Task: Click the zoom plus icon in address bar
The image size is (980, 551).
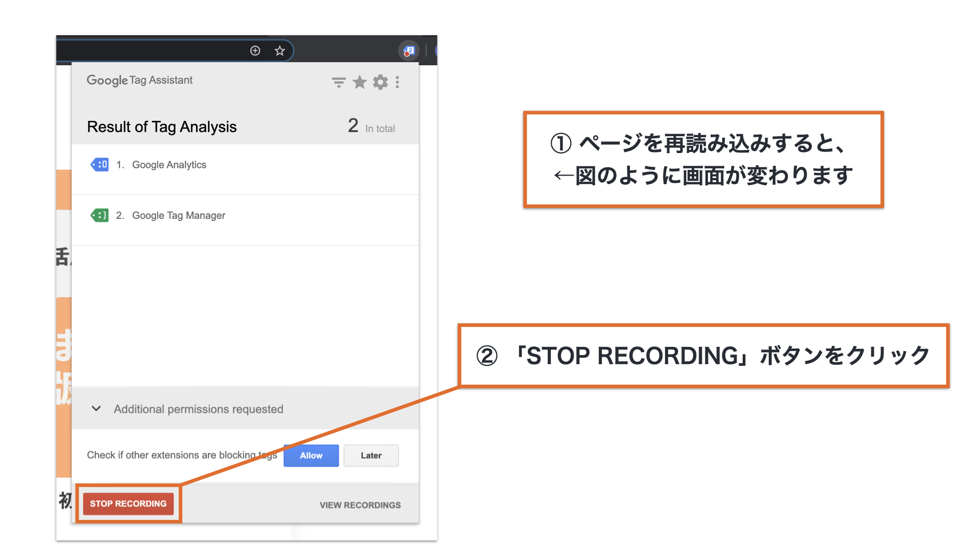Action: click(x=255, y=51)
